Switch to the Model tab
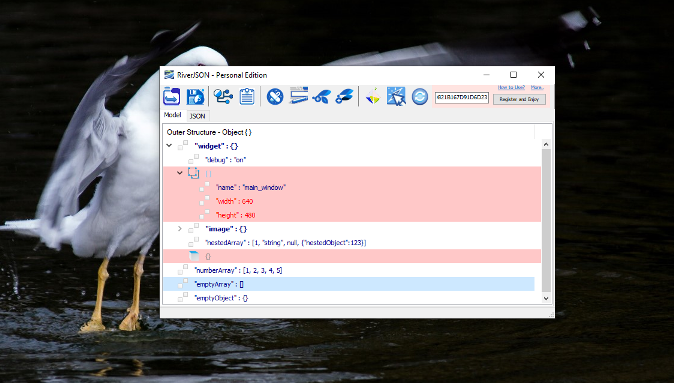674x383 pixels. (172, 115)
